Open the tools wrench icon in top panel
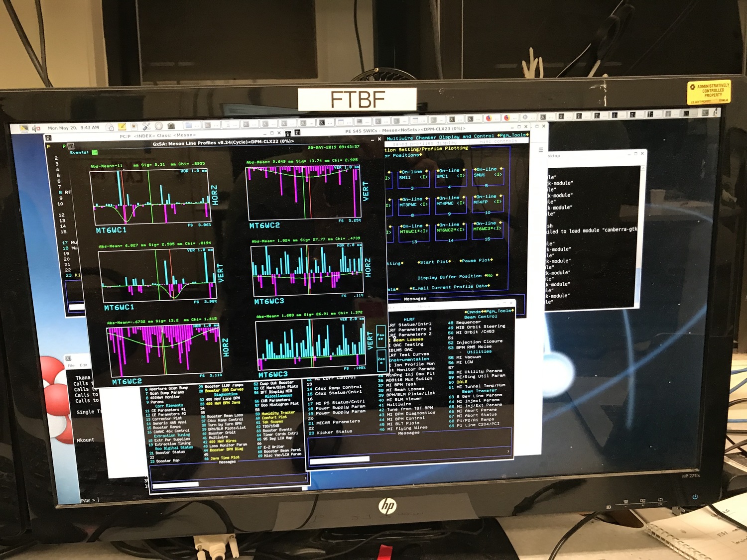The width and height of the screenshot is (747, 560). pos(146,126)
